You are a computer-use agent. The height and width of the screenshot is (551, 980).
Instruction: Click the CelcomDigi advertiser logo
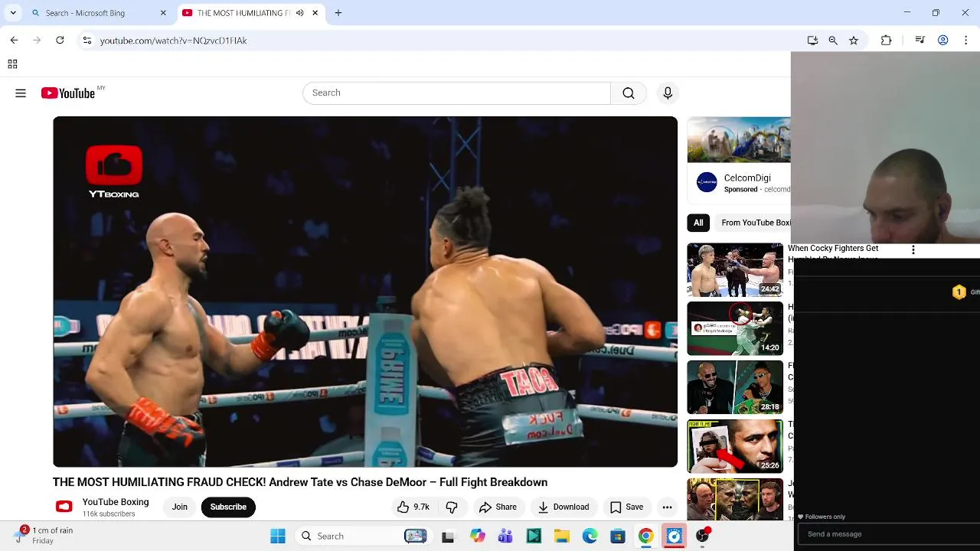click(x=707, y=182)
